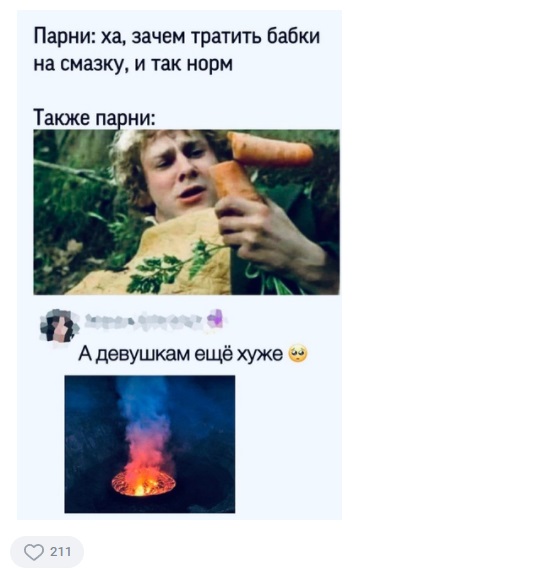The width and height of the screenshot is (541, 585).
Task: Click the pleading face emoji
Action: (x=298, y=354)
